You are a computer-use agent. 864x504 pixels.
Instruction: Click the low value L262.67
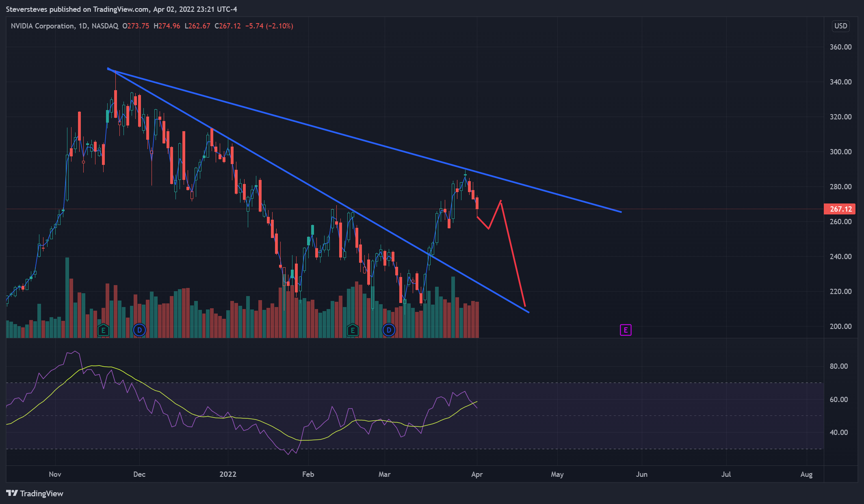tap(197, 26)
